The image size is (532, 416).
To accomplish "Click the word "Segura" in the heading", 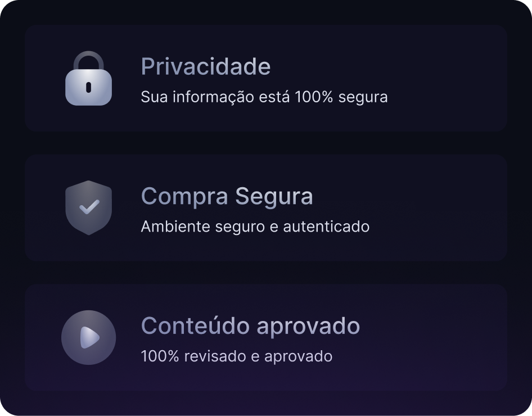I will point(274,196).
